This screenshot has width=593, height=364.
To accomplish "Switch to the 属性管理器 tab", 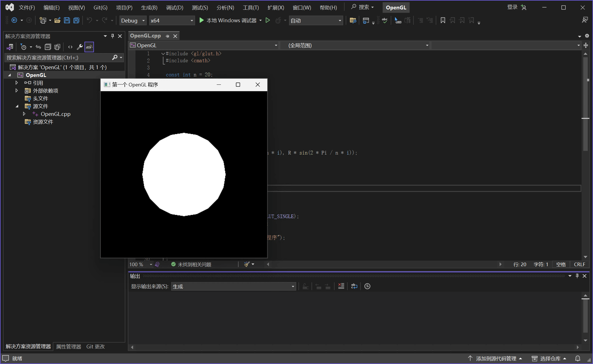I will coord(69,346).
